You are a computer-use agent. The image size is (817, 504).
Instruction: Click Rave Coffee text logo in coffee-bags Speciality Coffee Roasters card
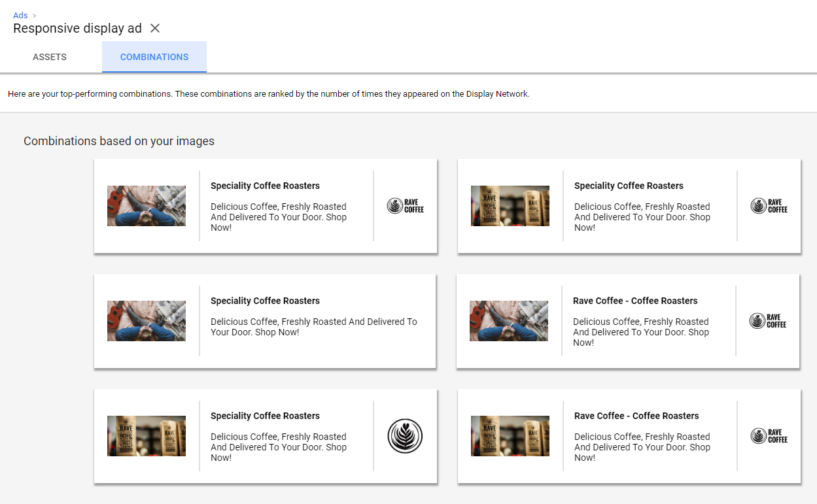769,206
